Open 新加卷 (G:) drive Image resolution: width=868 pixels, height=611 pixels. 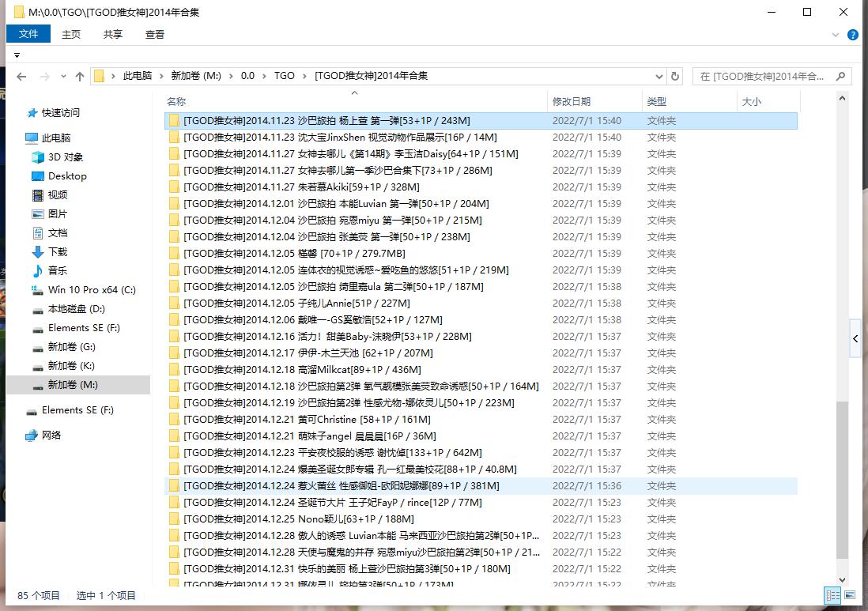(x=71, y=346)
